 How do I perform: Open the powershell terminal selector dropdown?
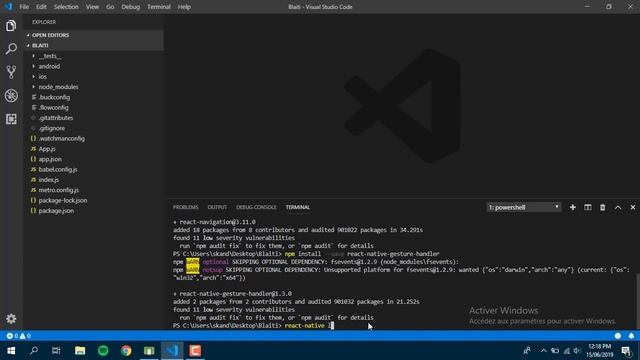coord(524,207)
